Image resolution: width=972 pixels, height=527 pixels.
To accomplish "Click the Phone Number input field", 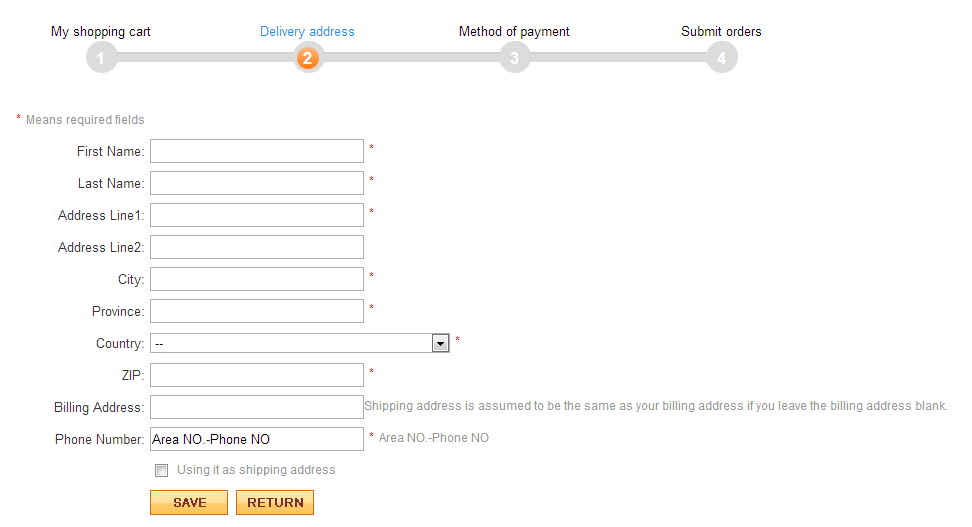I will click(257, 439).
